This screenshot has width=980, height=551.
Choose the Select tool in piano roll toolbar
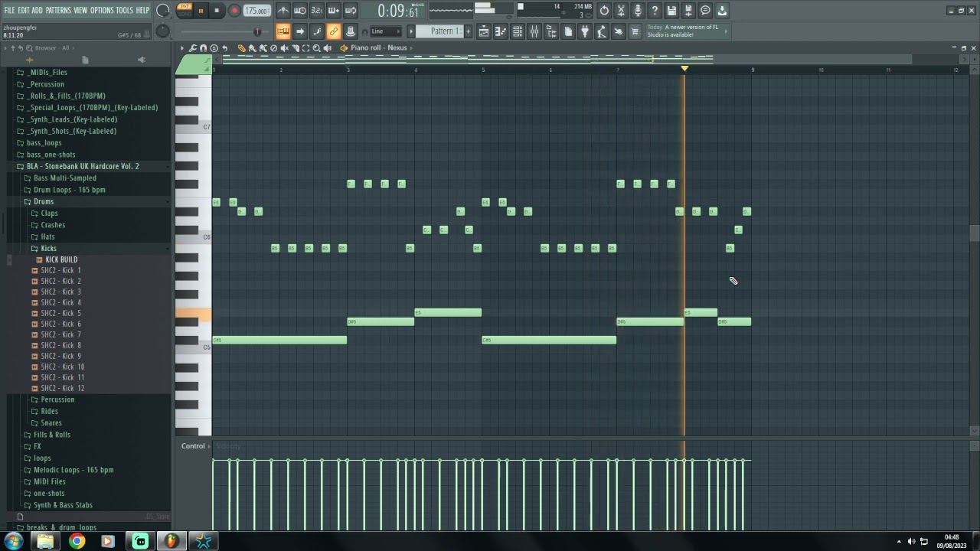[x=306, y=47]
